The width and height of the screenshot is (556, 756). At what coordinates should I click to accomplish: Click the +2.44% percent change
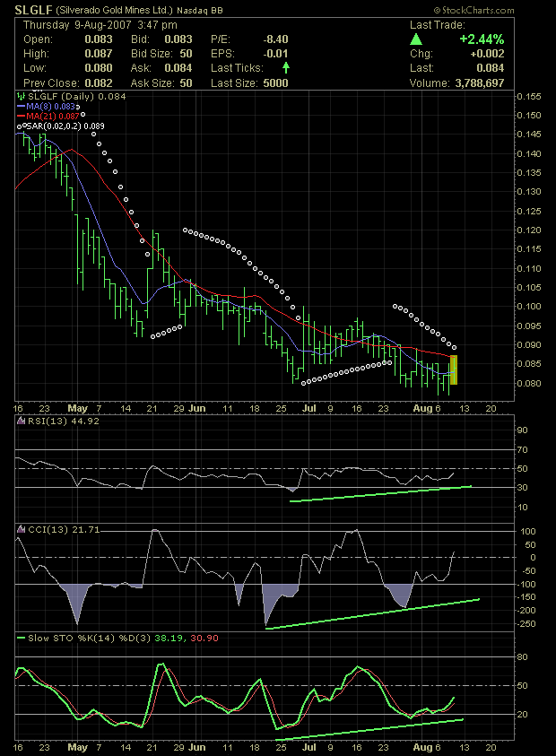(482, 39)
